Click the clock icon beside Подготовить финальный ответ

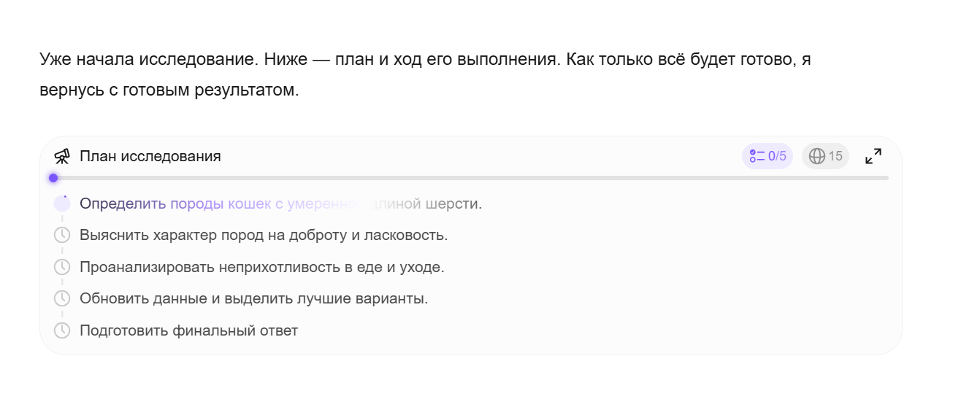[62, 330]
